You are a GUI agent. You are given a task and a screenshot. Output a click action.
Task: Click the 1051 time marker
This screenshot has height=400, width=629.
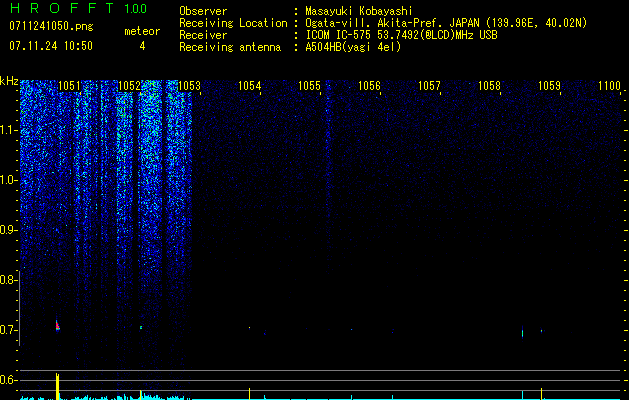point(69,86)
